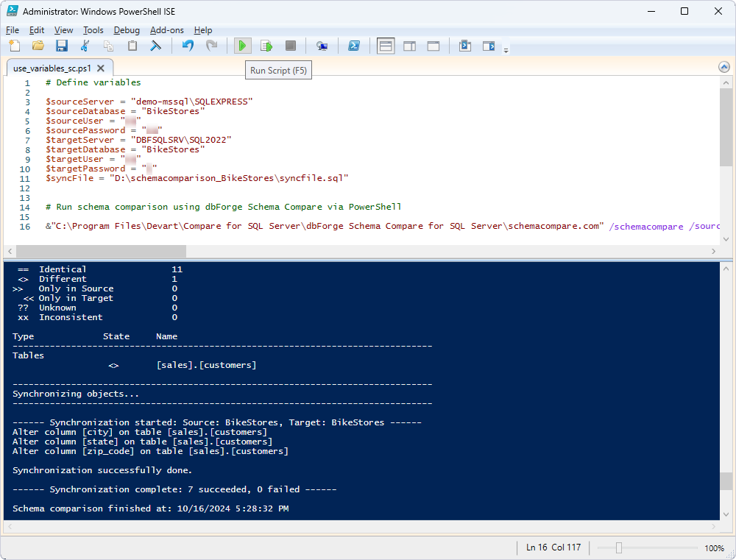Show script pane maximized
Image resolution: width=736 pixels, height=560 pixels.
434,46
